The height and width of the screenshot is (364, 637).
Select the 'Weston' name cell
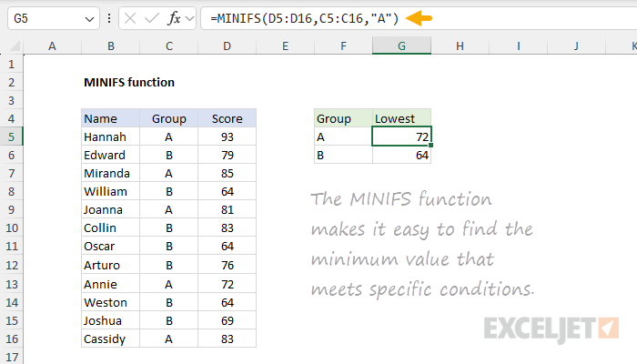click(x=110, y=303)
